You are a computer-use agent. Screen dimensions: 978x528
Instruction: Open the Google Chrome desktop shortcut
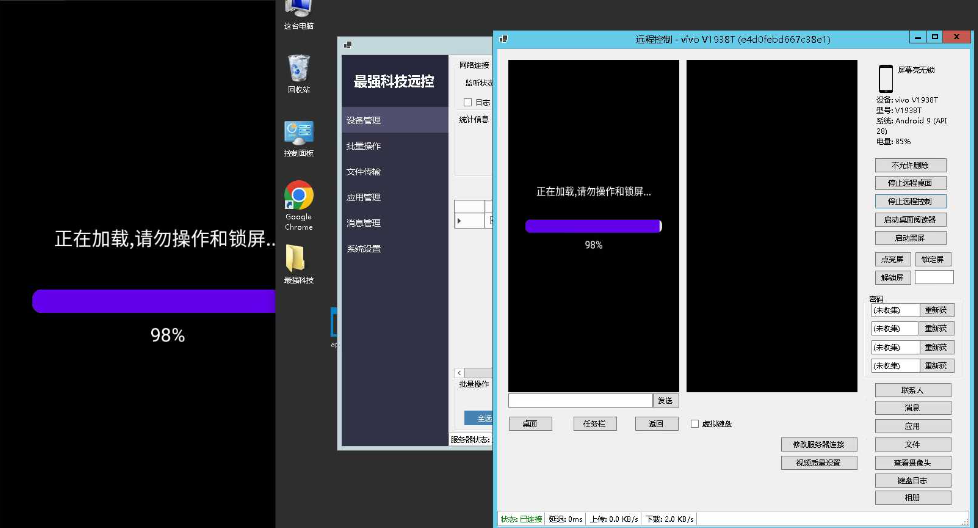pyautogui.click(x=299, y=206)
